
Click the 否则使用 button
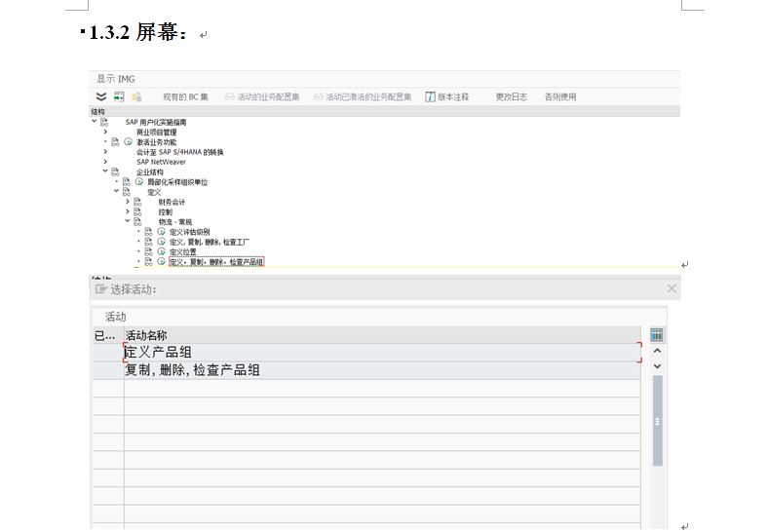click(x=560, y=97)
